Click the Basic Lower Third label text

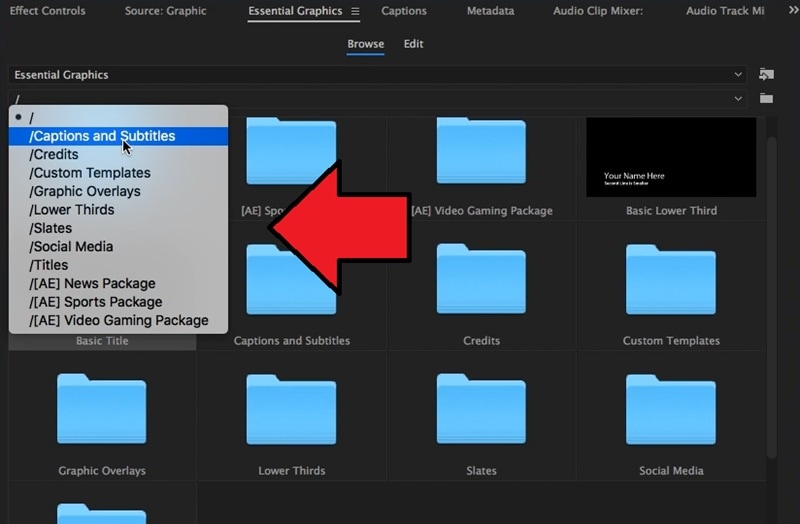click(671, 211)
